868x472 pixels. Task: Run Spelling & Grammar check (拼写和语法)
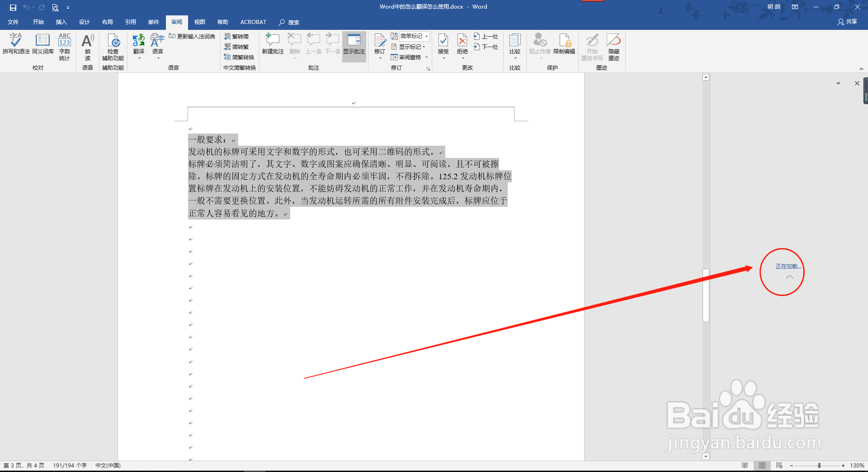tap(16, 44)
